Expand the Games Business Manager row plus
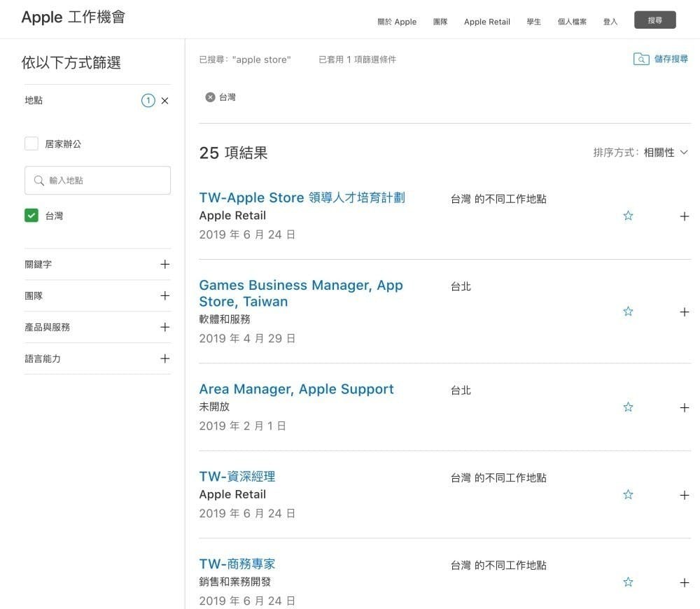Viewport: 700px width, 609px height. 685,312
